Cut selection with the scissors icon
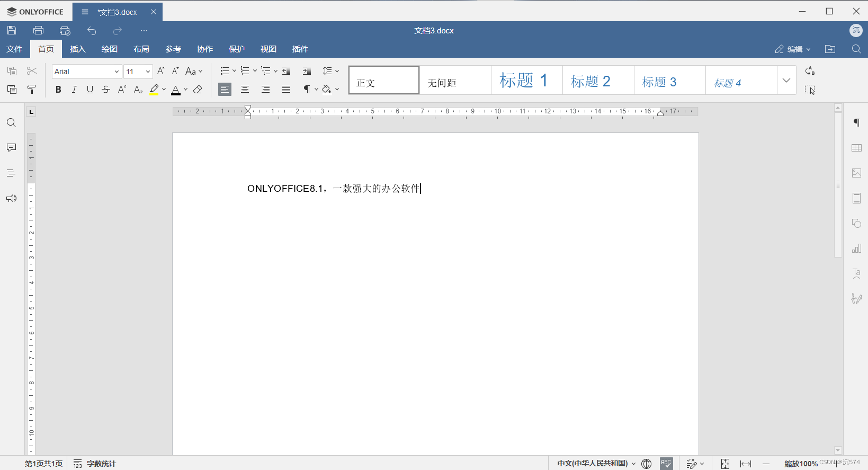The width and height of the screenshot is (868, 470). click(32, 70)
